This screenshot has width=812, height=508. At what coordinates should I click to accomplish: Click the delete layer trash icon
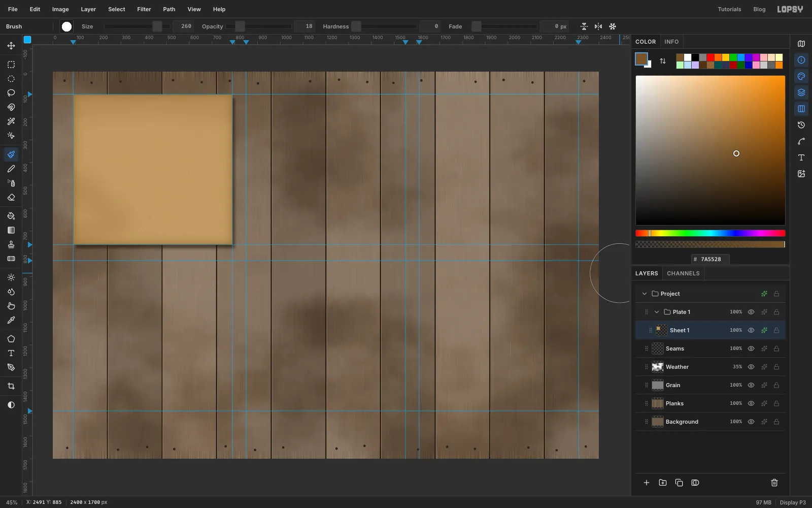click(x=774, y=483)
